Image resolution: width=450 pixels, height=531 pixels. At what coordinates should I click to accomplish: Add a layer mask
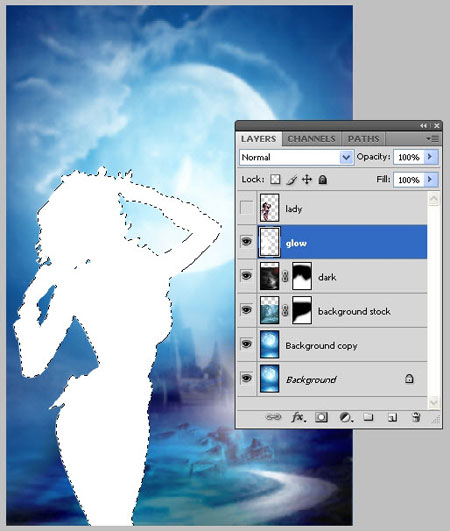(321, 417)
